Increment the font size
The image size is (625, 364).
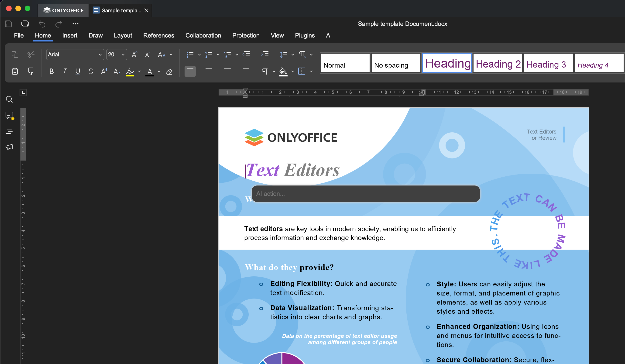tap(134, 55)
